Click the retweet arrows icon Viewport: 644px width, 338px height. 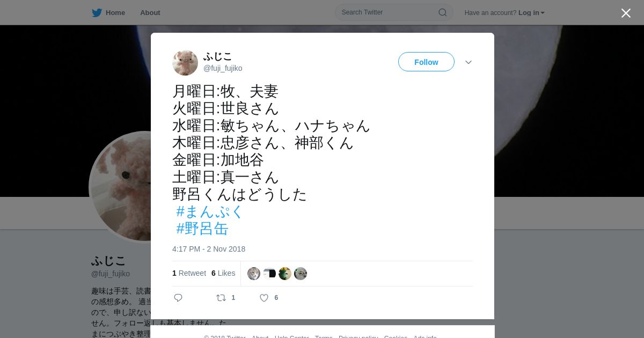tap(221, 298)
